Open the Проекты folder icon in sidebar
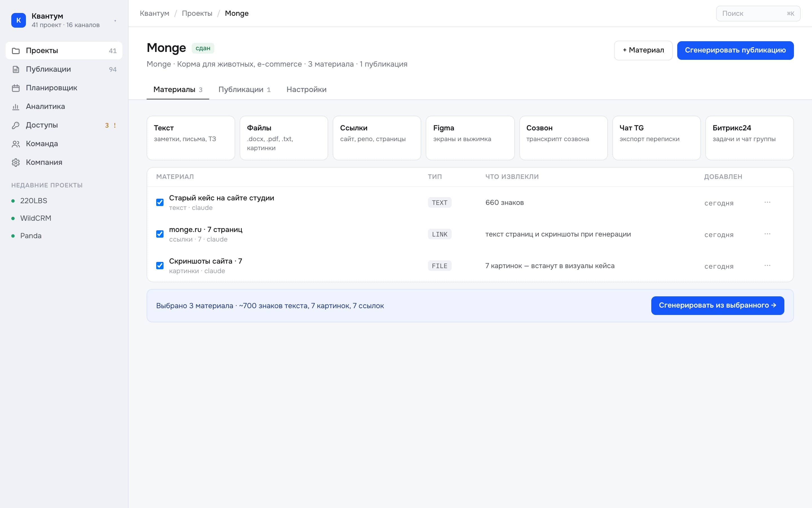 pos(16,51)
